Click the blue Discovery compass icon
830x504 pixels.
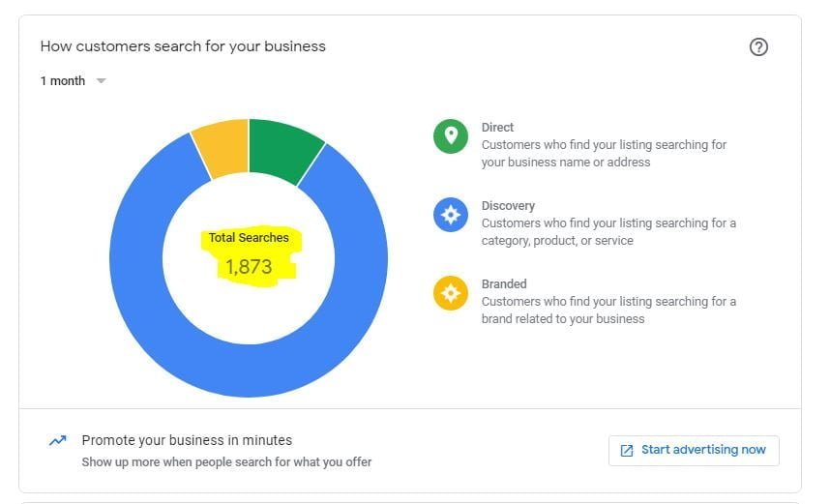pyautogui.click(x=450, y=215)
